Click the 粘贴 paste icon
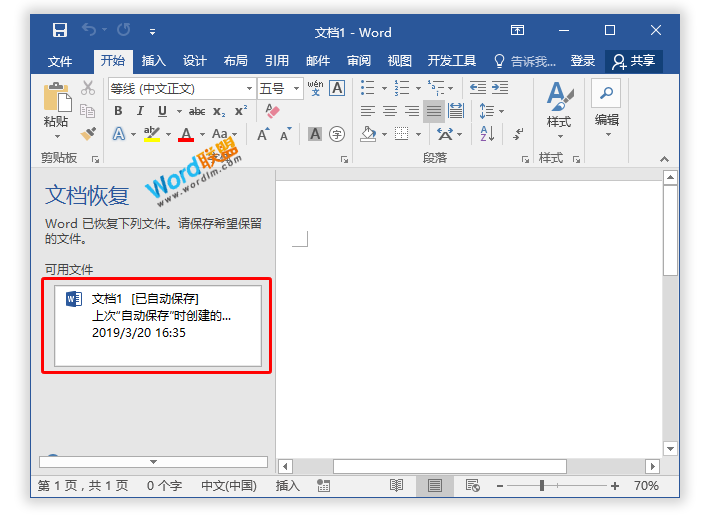 (57, 97)
